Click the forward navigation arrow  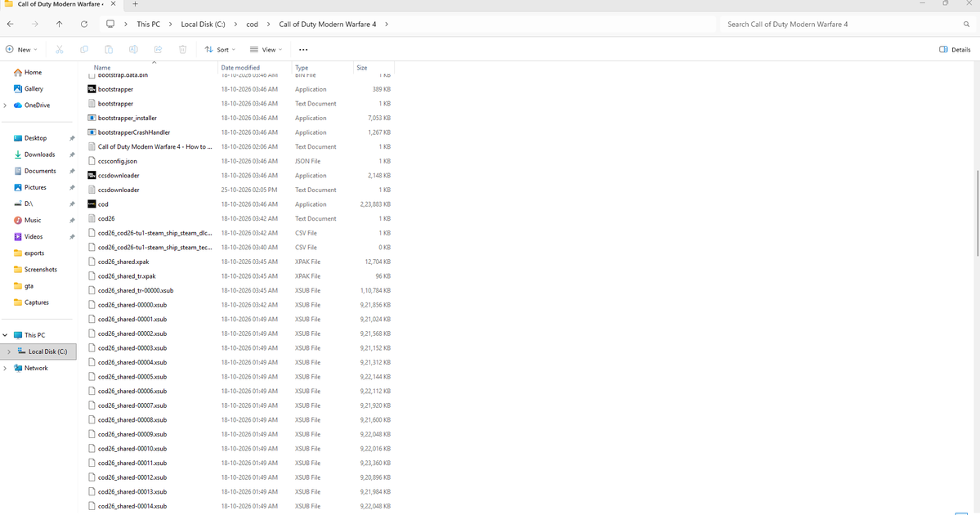coord(35,25)
